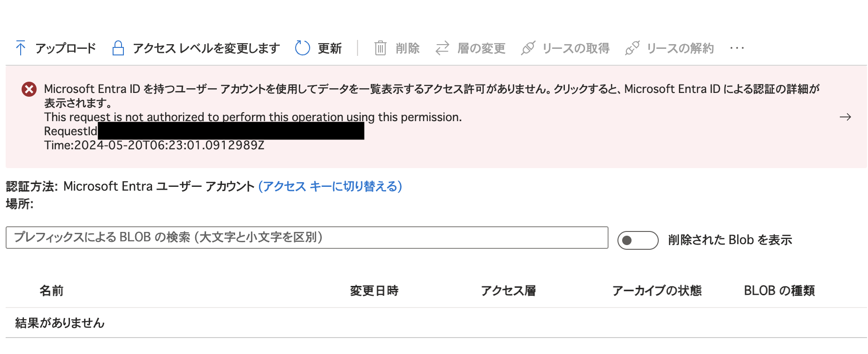Click アクセス レベルを変更します button text
The image size is (868, 354).
[206, 48]
